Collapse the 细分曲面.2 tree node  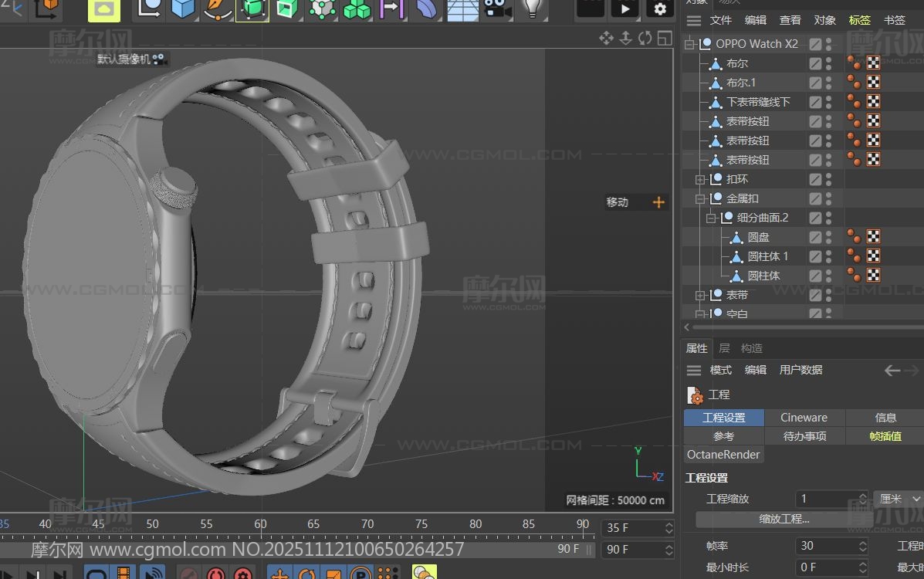pyautogui.click(x=711, y=218)
